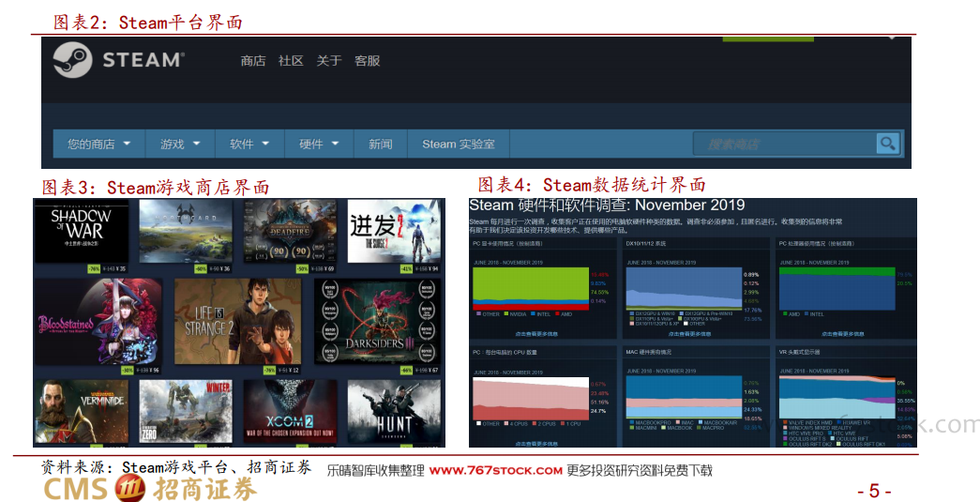Open the 社区 menu
The height and width of the screenshot is (502, 980).
pos(292,61)
